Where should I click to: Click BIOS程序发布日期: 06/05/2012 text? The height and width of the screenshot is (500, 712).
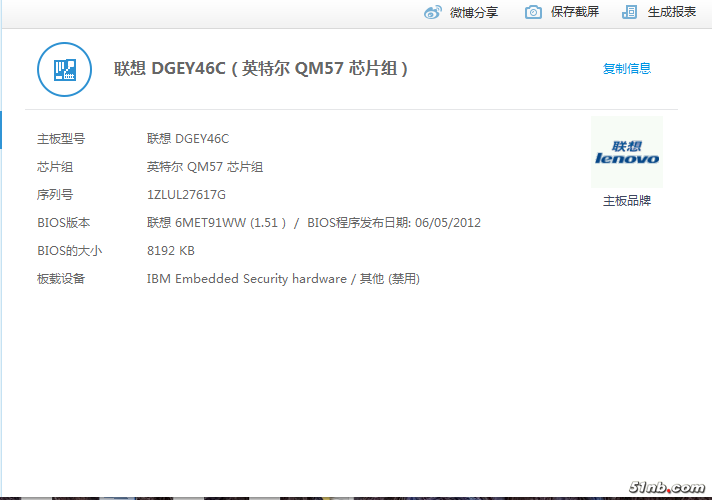pyautogui.click(x=394, y=223)
